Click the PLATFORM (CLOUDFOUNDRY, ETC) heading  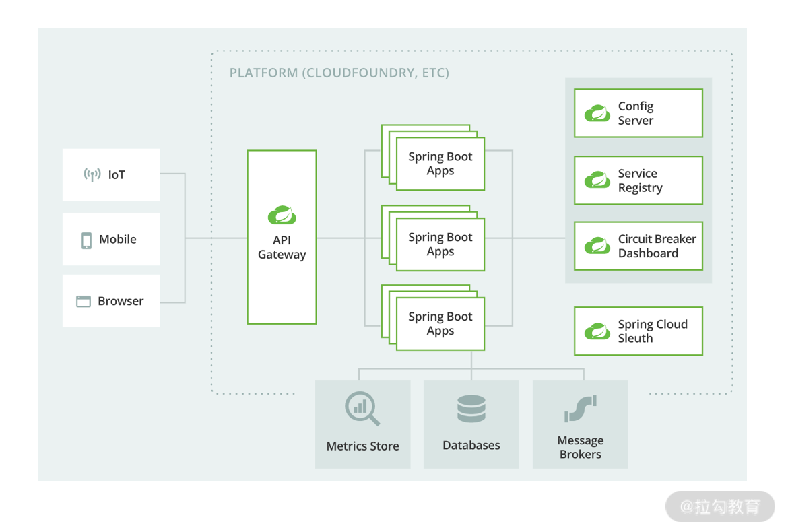339,73
